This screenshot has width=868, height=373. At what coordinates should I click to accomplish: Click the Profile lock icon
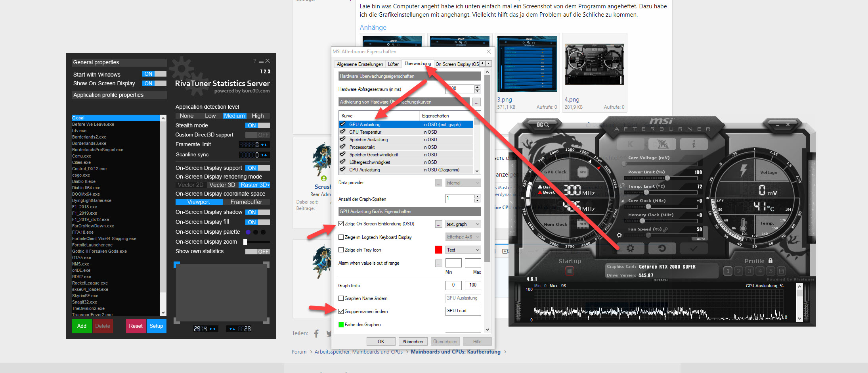(770, 261)
